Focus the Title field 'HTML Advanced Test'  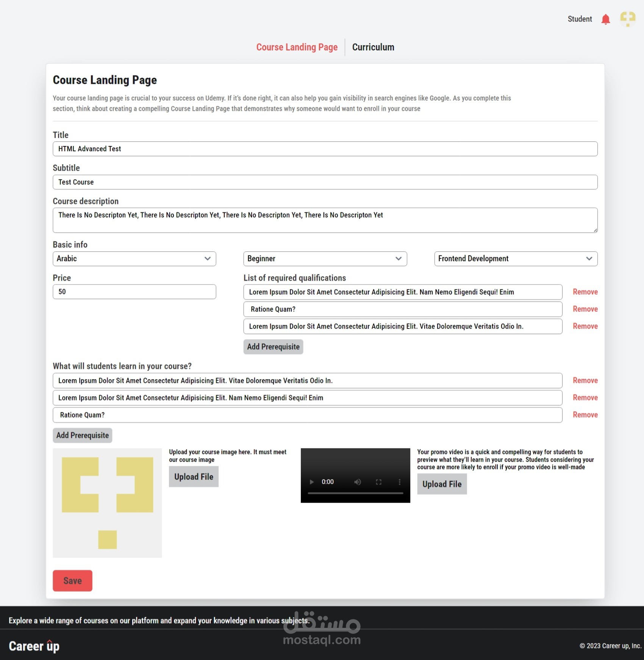click(x=325, y=149)
